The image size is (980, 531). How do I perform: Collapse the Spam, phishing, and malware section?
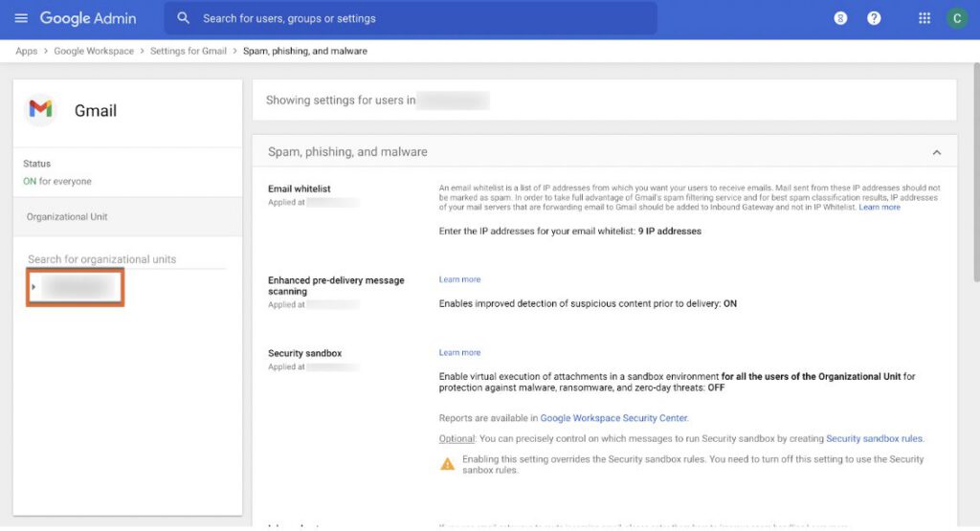point(936,152)
